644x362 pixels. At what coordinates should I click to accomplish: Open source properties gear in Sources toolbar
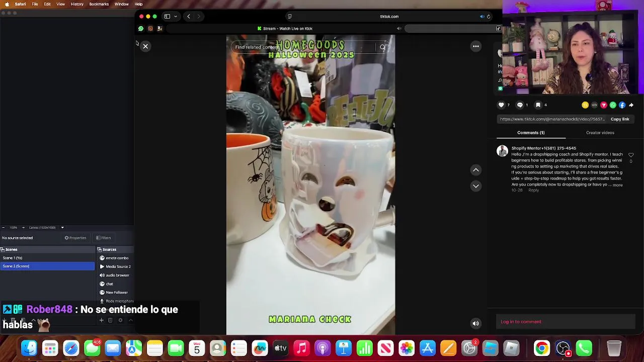coord(120,320)
